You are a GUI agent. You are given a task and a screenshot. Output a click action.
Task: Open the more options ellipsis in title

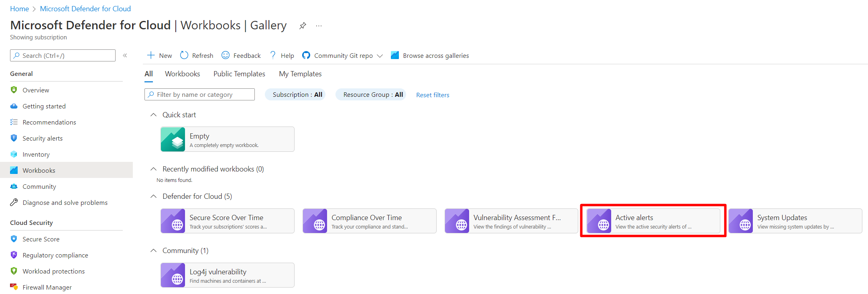pos(319,26)
